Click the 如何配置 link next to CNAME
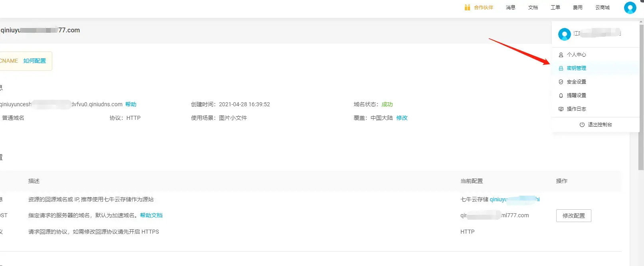Viewport: 644px width, 266px height. point(35,61)
